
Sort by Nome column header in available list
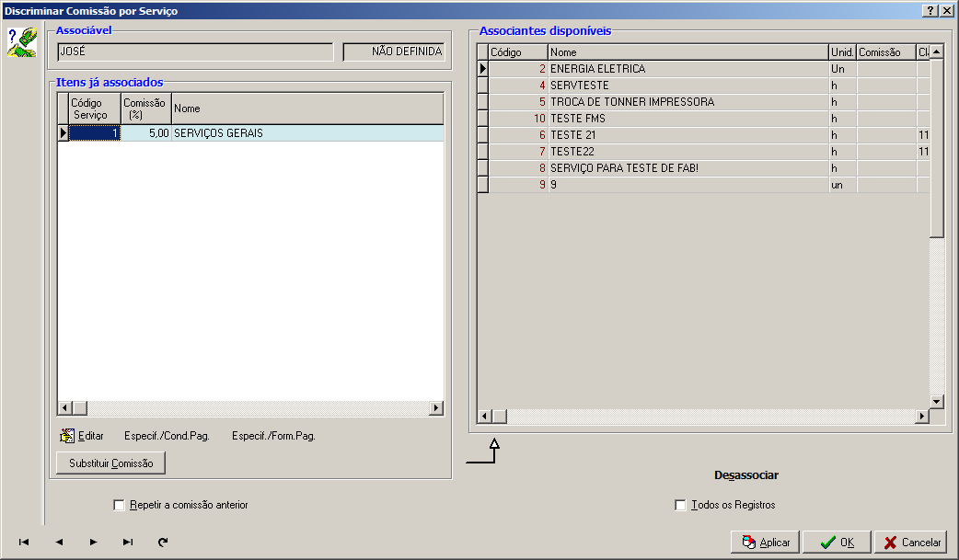click(x=688, y=52)
